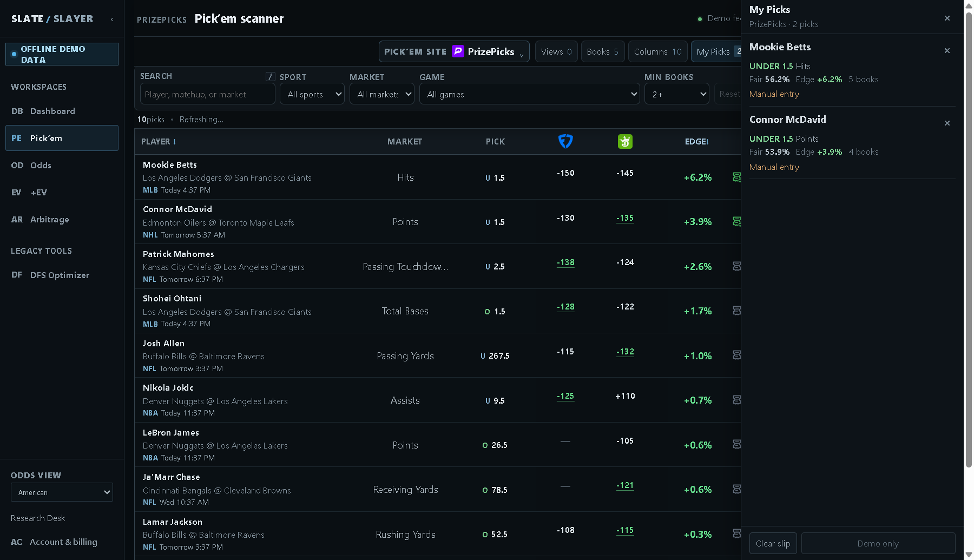Collapse the sidebar with the chevron icon
The height and width of the screenshot is (560, 974).
[112, 19]
